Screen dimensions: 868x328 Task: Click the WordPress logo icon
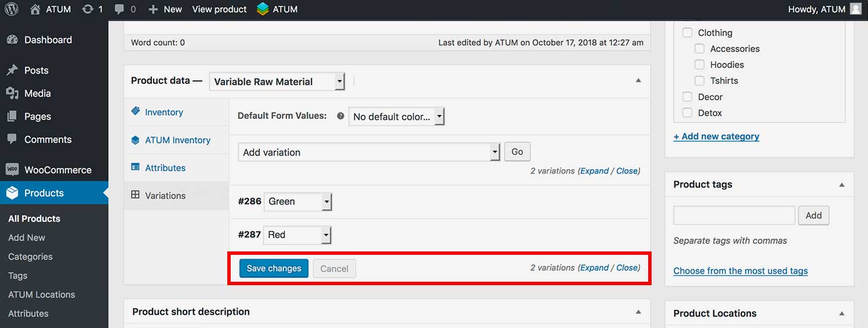tap(11, 9)
